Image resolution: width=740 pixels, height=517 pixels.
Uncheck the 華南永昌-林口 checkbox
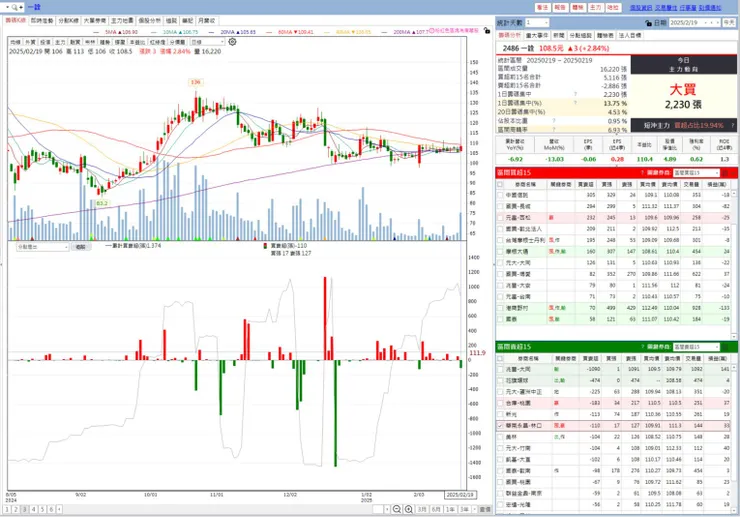coord(500,425)
